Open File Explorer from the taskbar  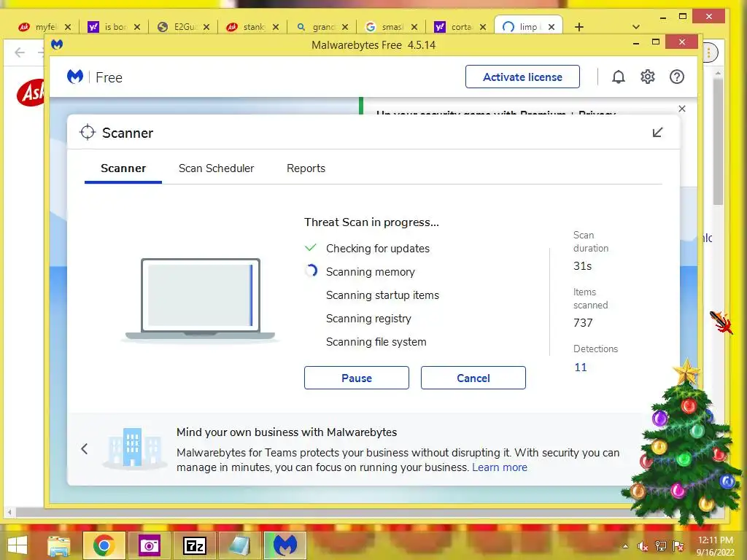pos(58,545)
